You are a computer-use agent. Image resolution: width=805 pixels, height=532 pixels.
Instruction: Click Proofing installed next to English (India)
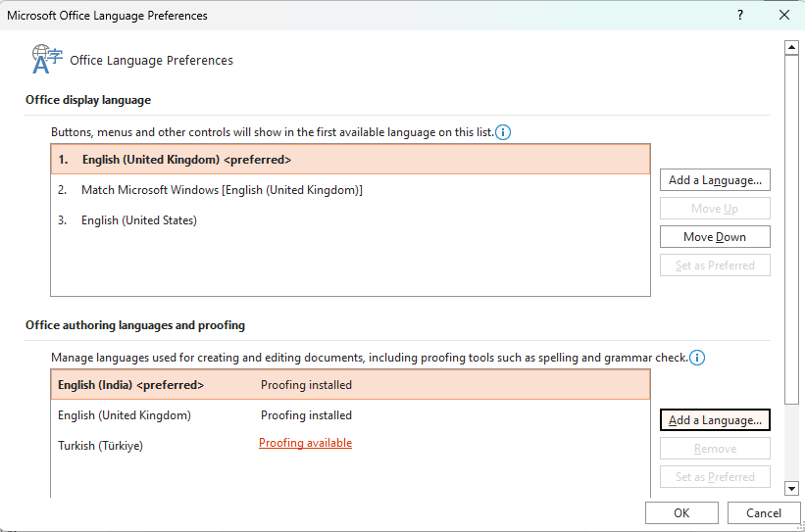[307, 385]
